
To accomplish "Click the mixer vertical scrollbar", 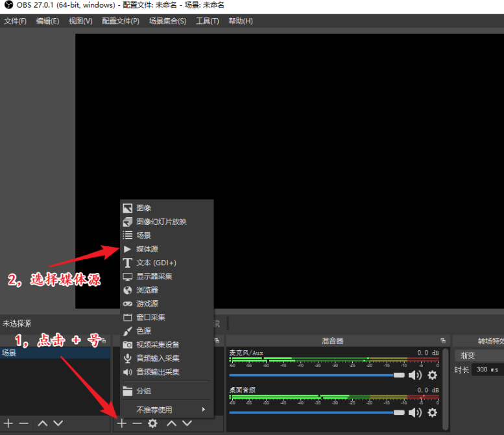I will point(446,389).
